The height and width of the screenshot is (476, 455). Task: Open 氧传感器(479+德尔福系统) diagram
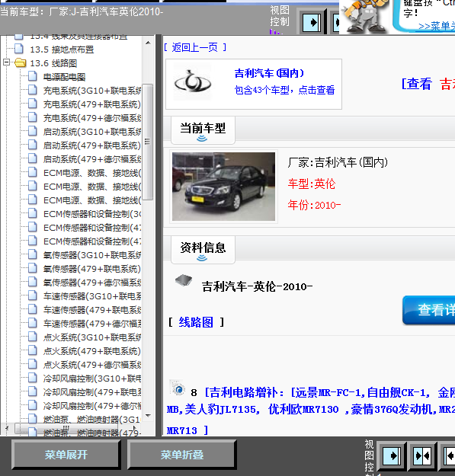[92, 283]
